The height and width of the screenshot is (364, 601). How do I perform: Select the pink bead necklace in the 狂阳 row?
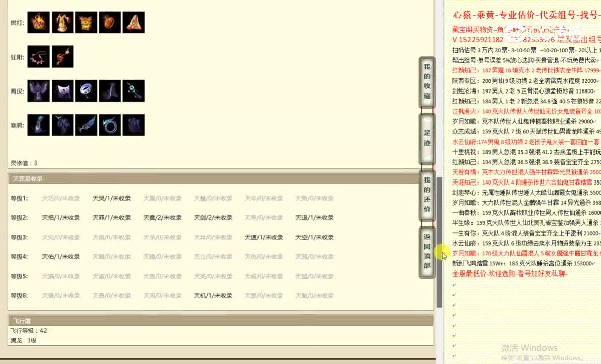38,57
